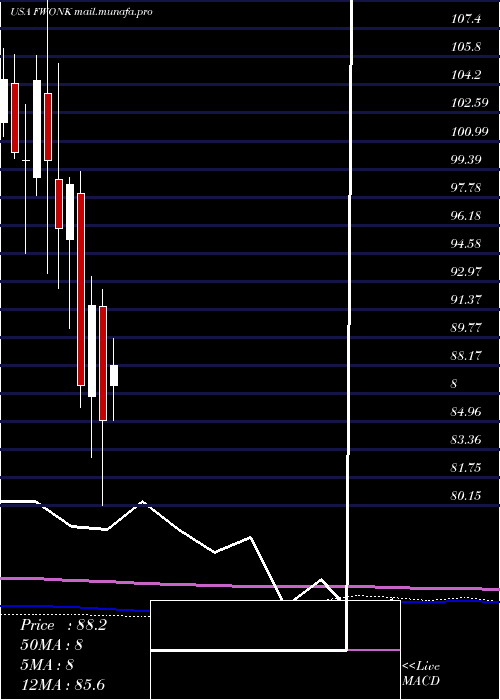Screen dimensions: 500x700
Task: Click the 107.4 price axis label
Action: pos(466,19)
